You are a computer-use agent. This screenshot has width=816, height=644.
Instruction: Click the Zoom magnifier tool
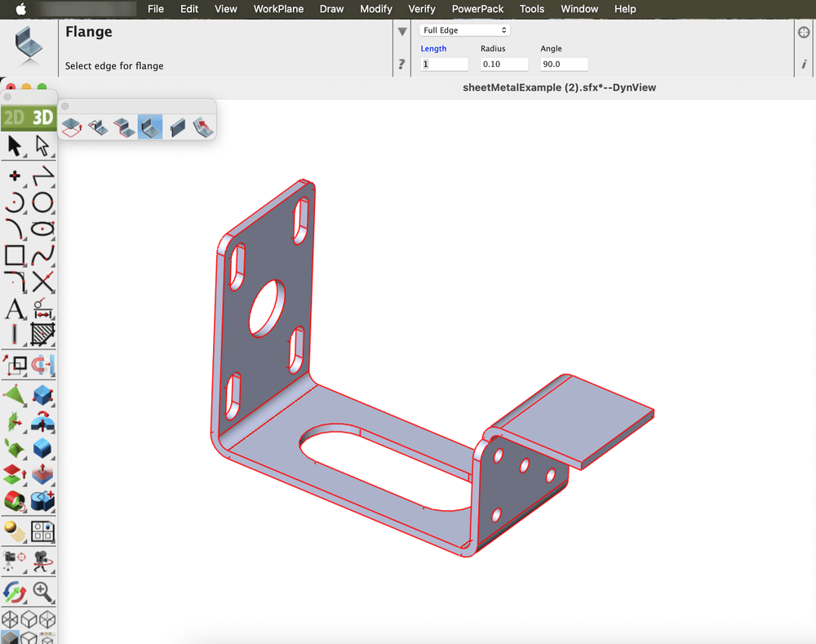pos(42,591)
